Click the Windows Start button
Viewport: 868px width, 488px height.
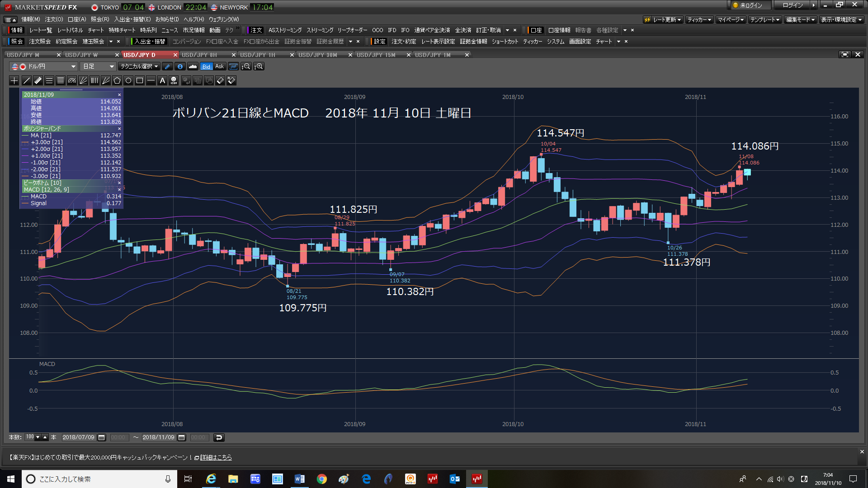[11, 479]
